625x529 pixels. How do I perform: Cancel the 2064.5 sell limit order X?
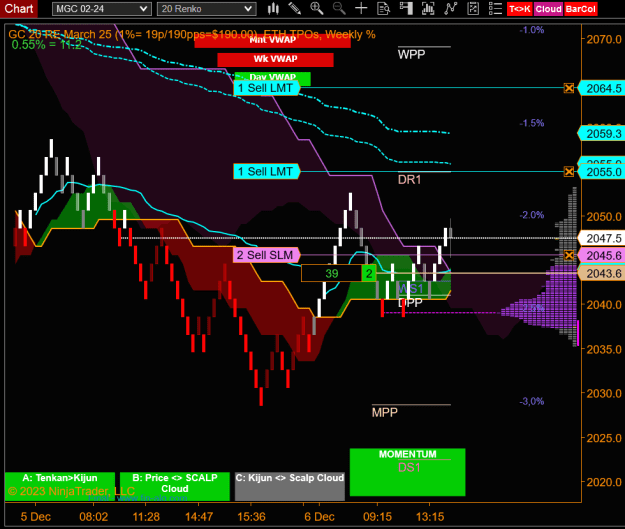point(569,88)
